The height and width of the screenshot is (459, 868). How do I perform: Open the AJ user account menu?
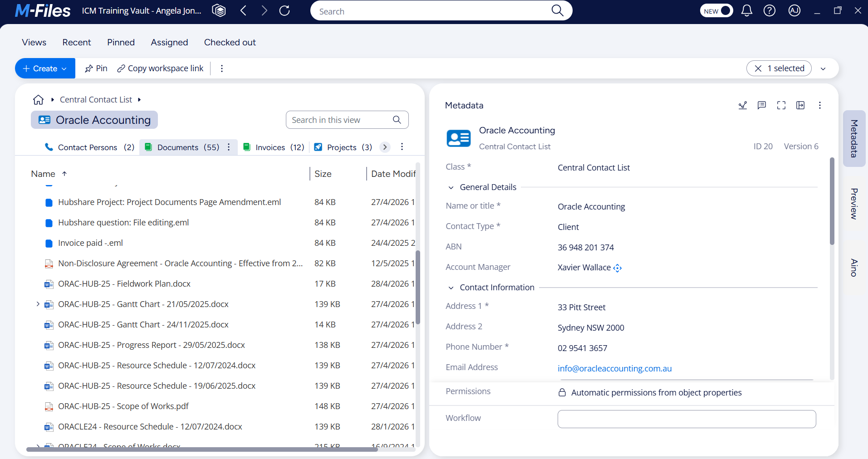pyautogui.click(x=794, y=10)
